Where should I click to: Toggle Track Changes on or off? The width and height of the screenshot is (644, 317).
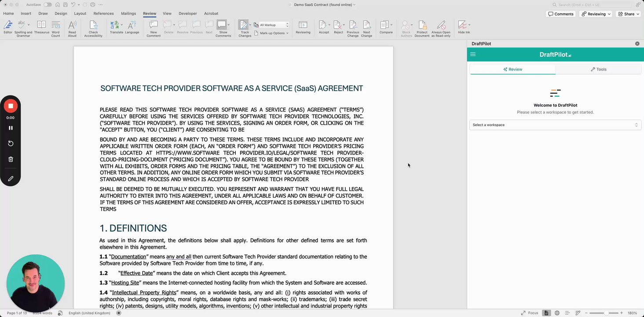(x=245, y=29)
